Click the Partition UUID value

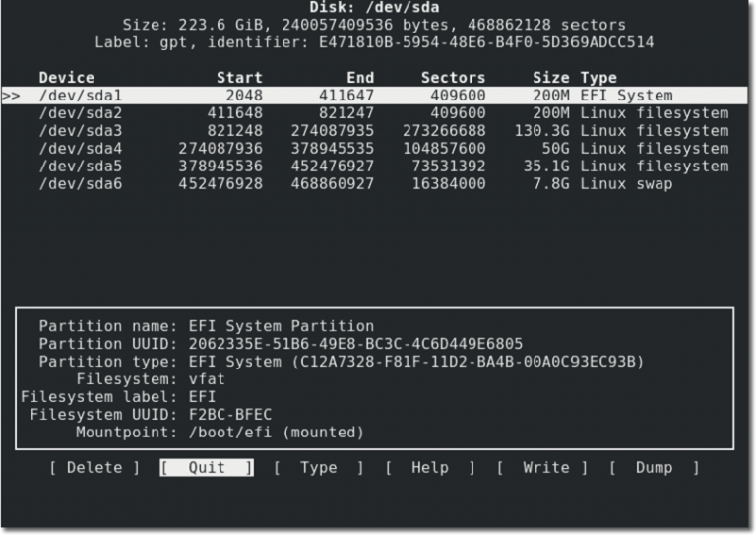(x=355, y=344)
